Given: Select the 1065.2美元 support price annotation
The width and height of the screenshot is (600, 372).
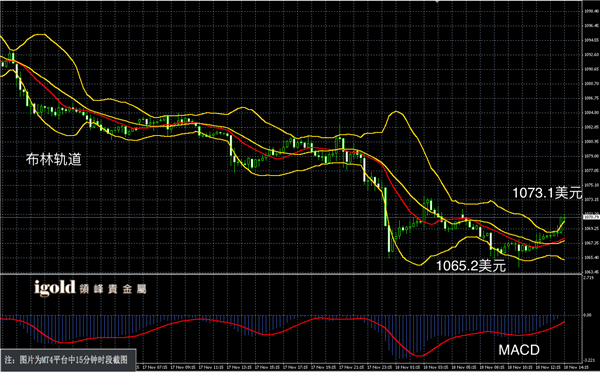Looking at the screenshot, I should click(471, 266).
